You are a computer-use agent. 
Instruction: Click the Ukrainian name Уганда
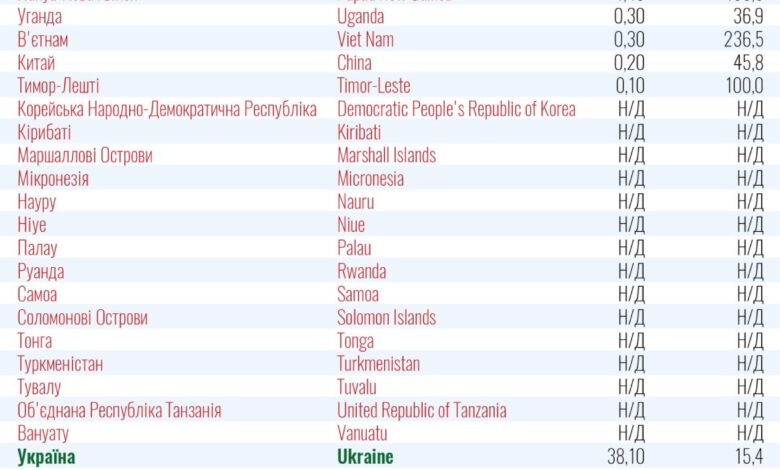coord(40,17)
